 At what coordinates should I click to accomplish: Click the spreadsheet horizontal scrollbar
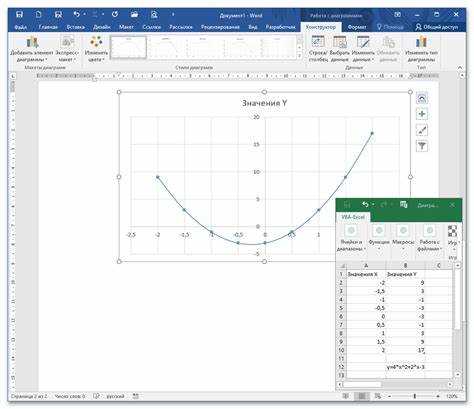click(395, 384)
